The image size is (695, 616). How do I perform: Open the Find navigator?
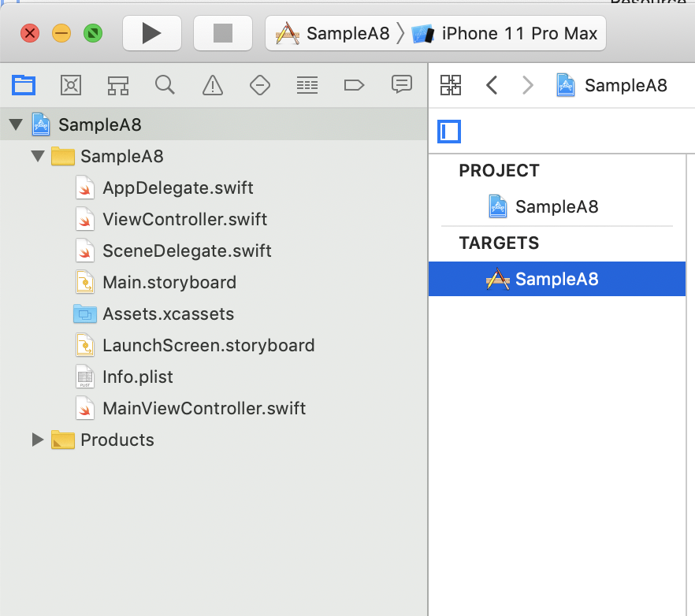click(165, 85)
